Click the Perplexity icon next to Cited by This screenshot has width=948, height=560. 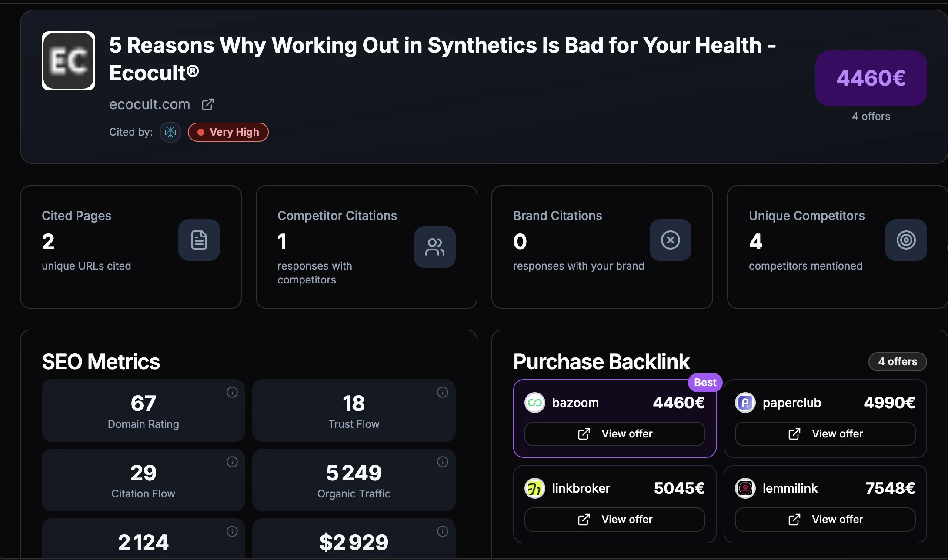[170, 132]
